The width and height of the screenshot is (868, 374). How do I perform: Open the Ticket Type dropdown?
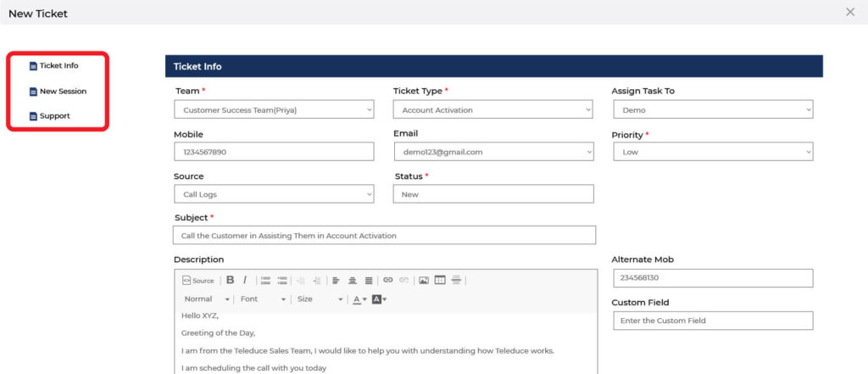(492, 109)
